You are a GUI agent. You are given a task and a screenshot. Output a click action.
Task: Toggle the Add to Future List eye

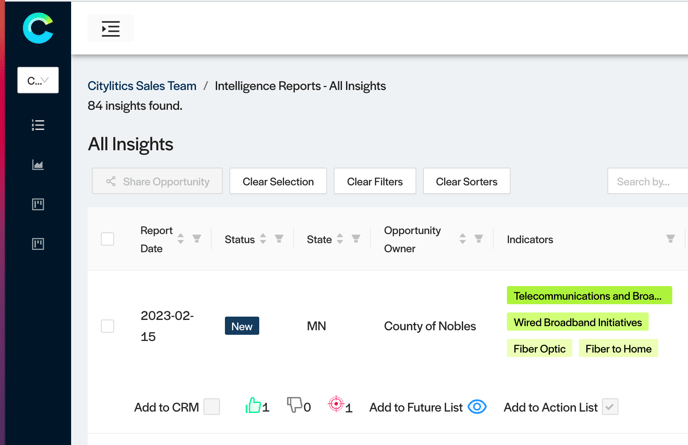click(x=477, y=407)
